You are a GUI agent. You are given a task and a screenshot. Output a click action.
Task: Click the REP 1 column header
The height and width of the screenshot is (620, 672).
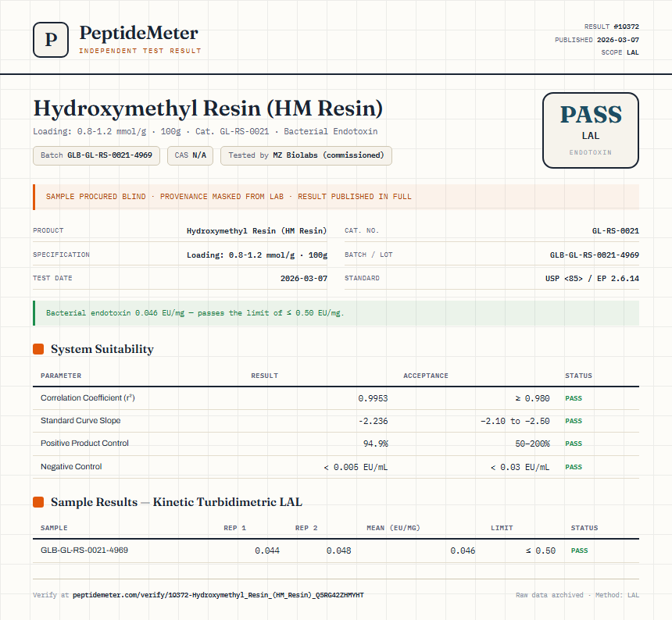pos(235,528)
